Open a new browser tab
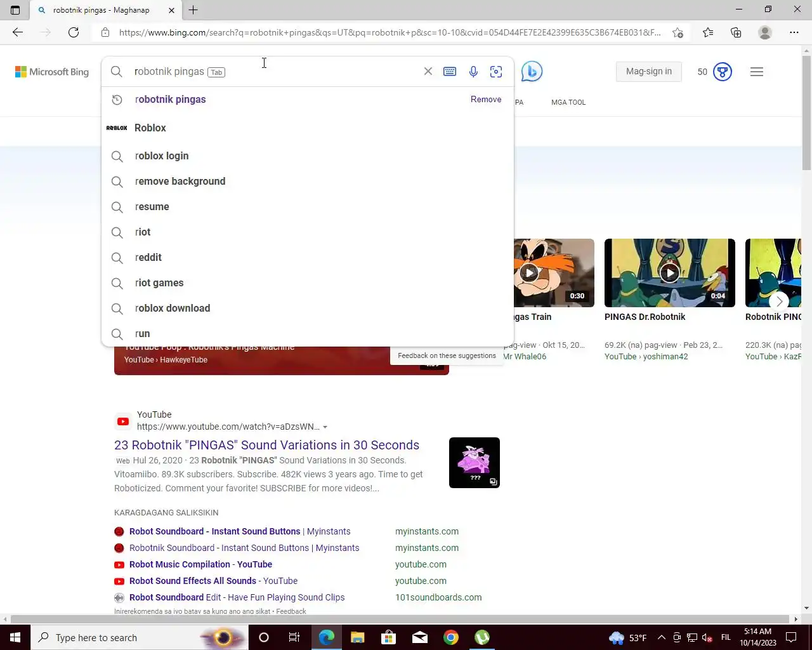Viewport: 812px width, 650px height. (193, 10)
